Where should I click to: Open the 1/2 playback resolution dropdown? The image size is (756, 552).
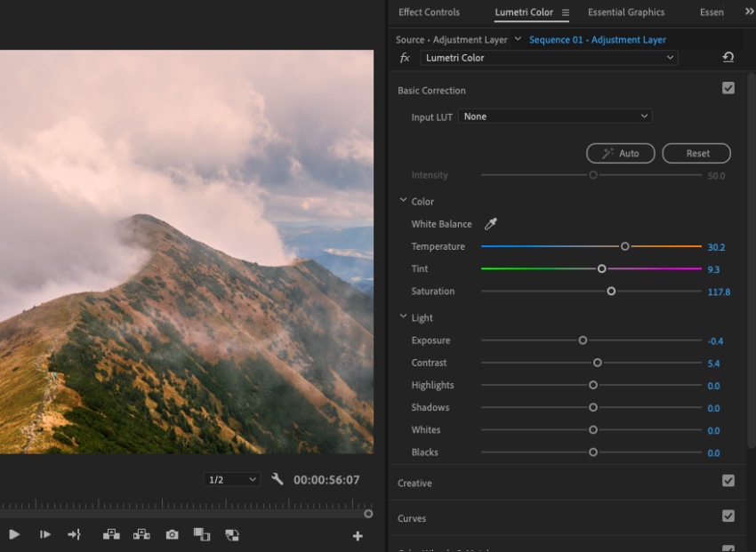tap(231, 480)
